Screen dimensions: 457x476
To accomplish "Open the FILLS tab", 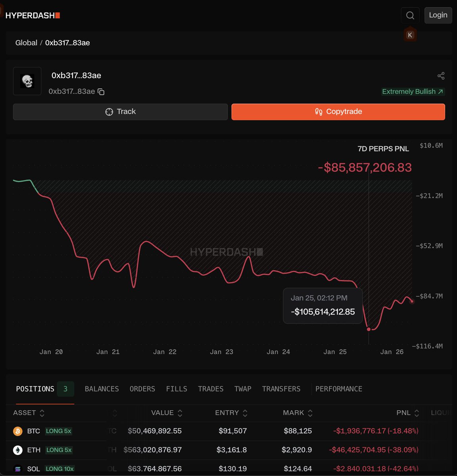I will coord(177,389).
